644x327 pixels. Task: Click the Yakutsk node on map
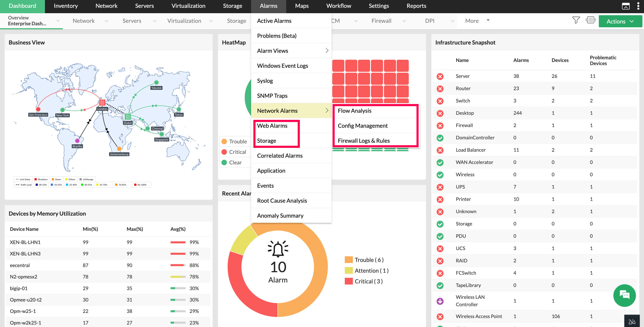pos(157,83)
